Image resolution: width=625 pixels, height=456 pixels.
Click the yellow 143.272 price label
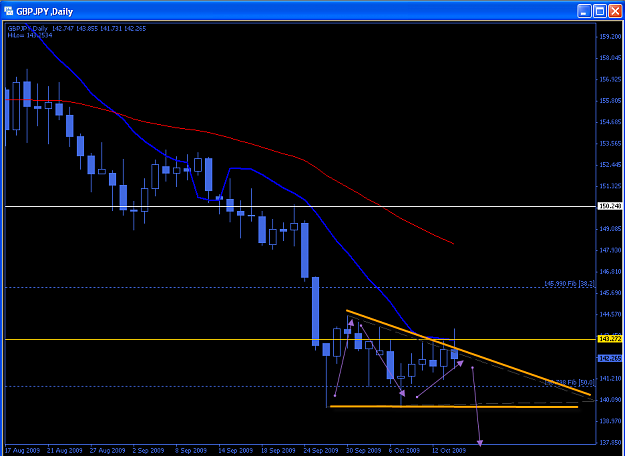(x=610, y=339)
